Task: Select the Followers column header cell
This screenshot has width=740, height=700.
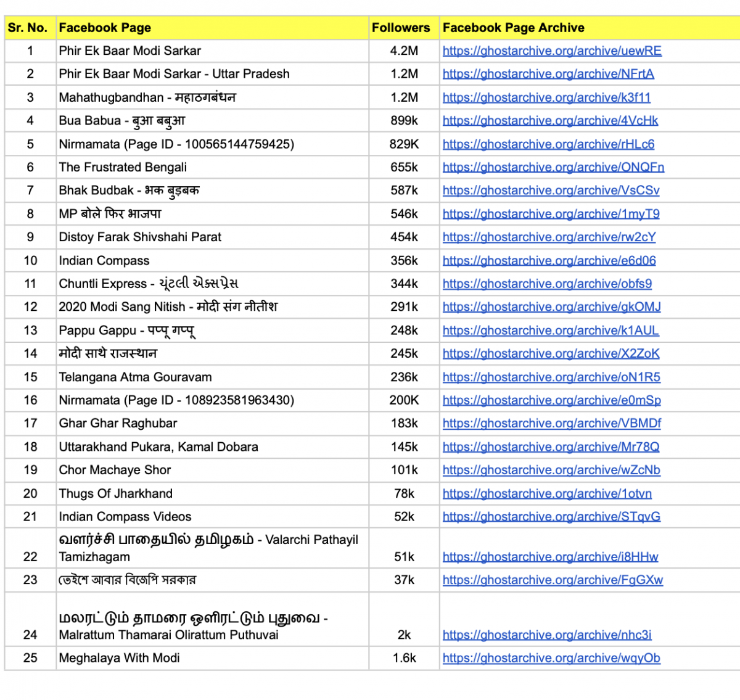Action: (401, 28)
